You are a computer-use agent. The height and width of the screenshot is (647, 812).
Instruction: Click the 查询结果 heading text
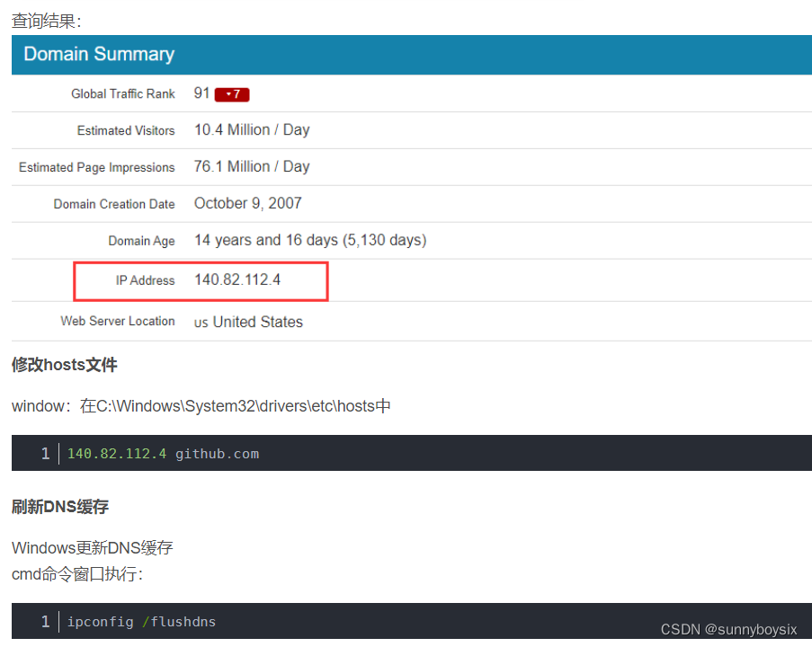pyautogui.click(x=38, y=20)
